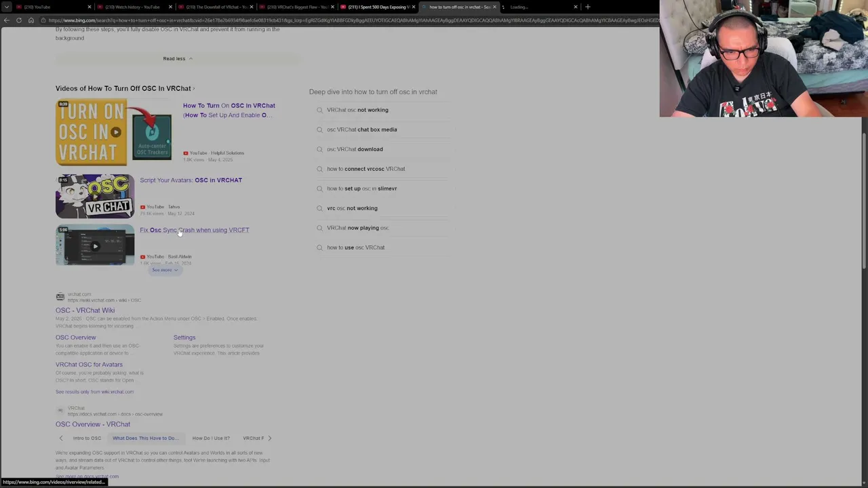Select the 'How Do I Use It?' tab
This screenshot has width=868, height=488.
click(x=211, y=438)
